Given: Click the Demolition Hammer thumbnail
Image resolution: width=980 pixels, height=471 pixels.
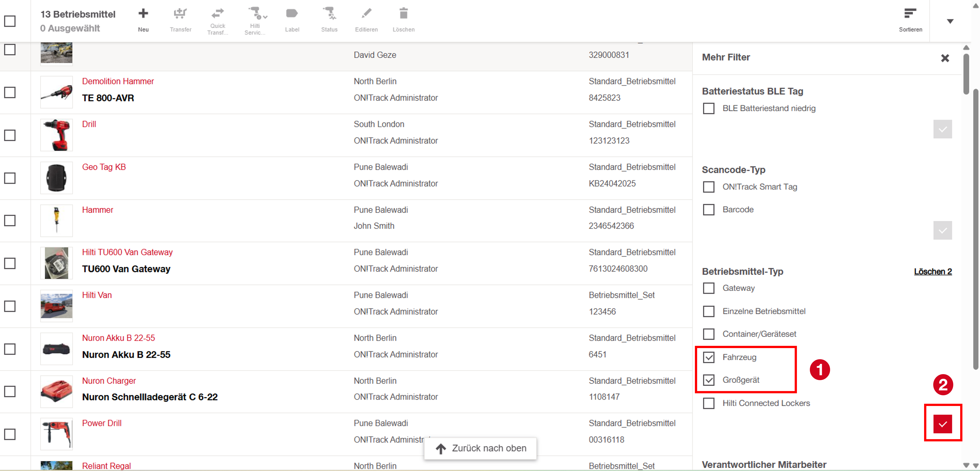Looking at the screenshot, I should [56, 92].
